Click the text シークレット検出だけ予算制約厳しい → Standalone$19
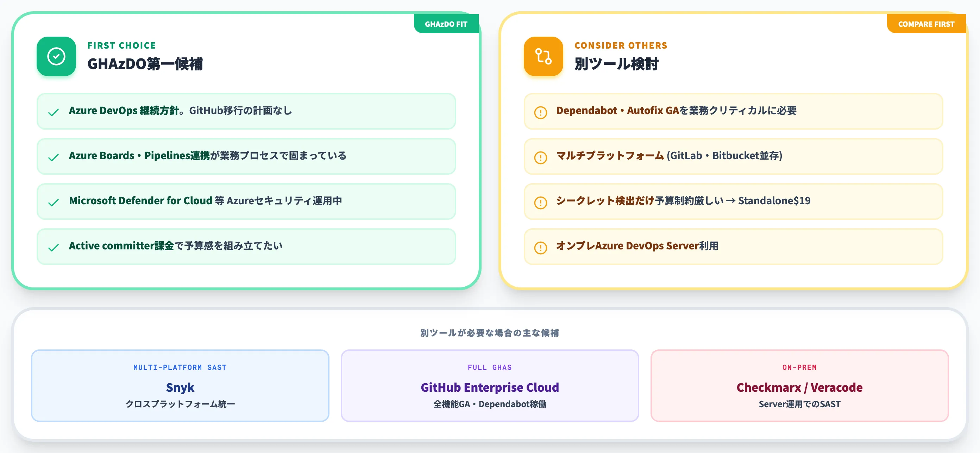Screen dimensions: 980x453 (x=683, y=201)
